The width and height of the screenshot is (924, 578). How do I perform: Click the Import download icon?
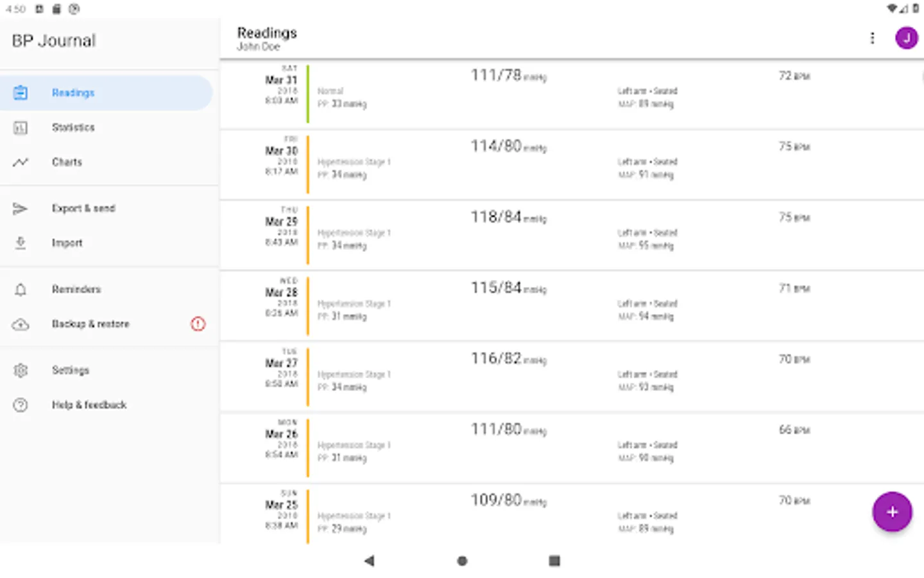point(21,243)
